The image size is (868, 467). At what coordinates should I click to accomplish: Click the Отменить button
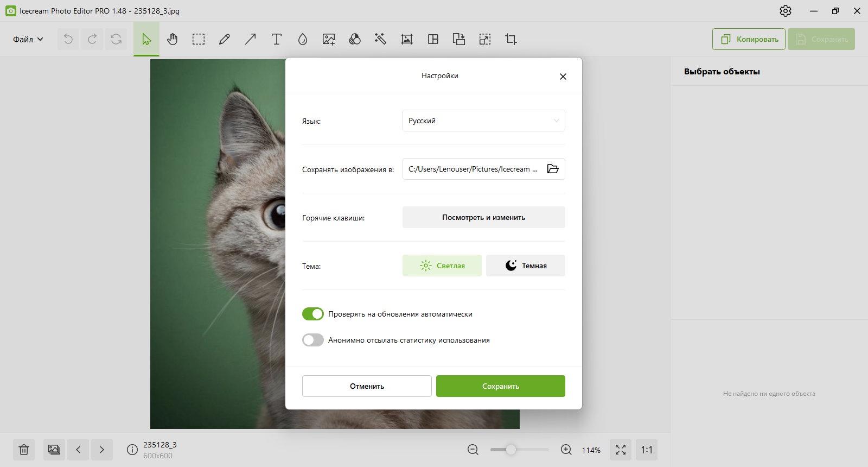(367, 386)
